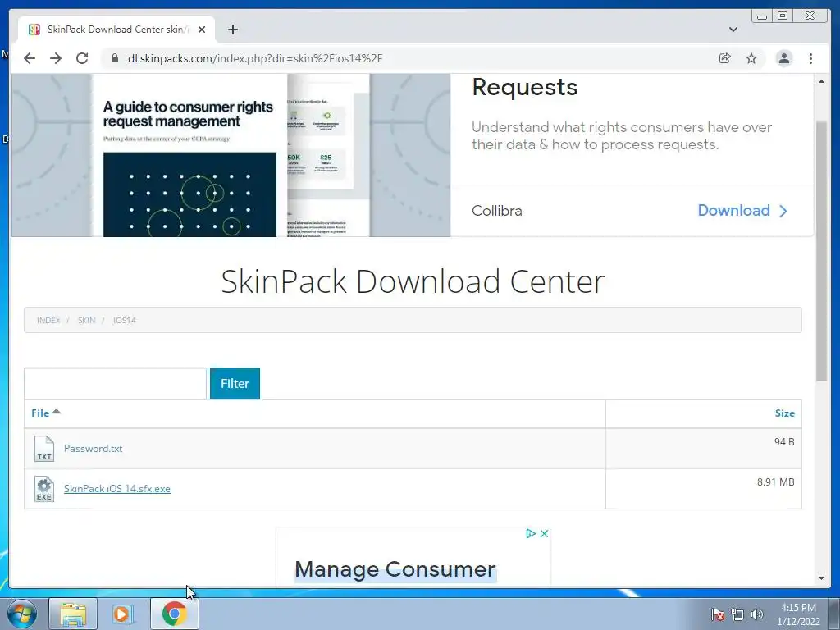Click the TXT file icon for Password.txt

click(44, 449)
